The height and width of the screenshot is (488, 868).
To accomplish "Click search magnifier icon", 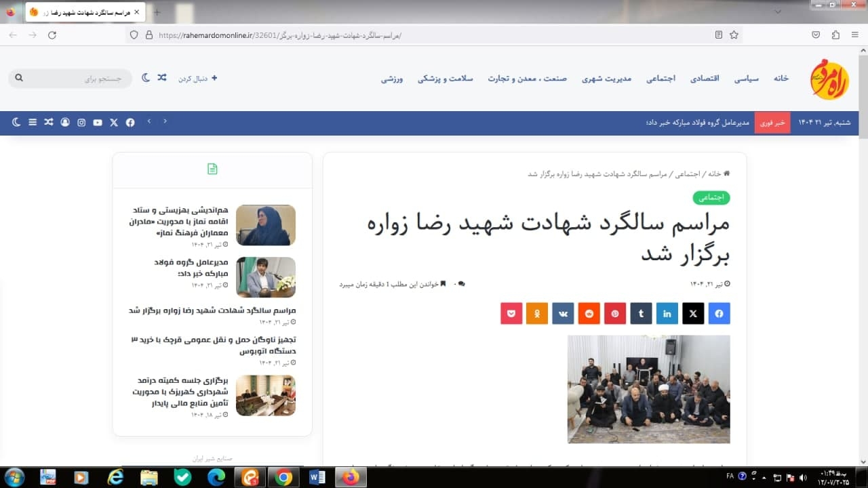I will pyautogui.click(x=19, y=78).
